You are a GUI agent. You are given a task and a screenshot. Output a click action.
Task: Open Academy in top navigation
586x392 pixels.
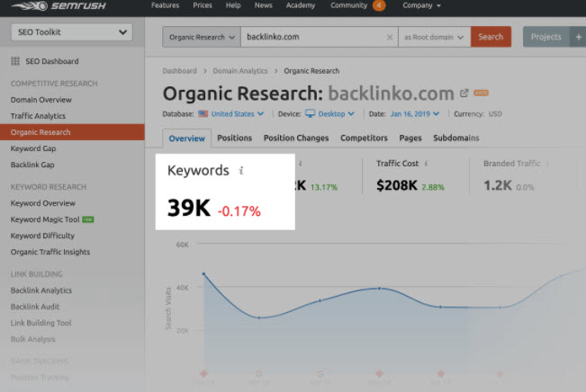(300, 5)
